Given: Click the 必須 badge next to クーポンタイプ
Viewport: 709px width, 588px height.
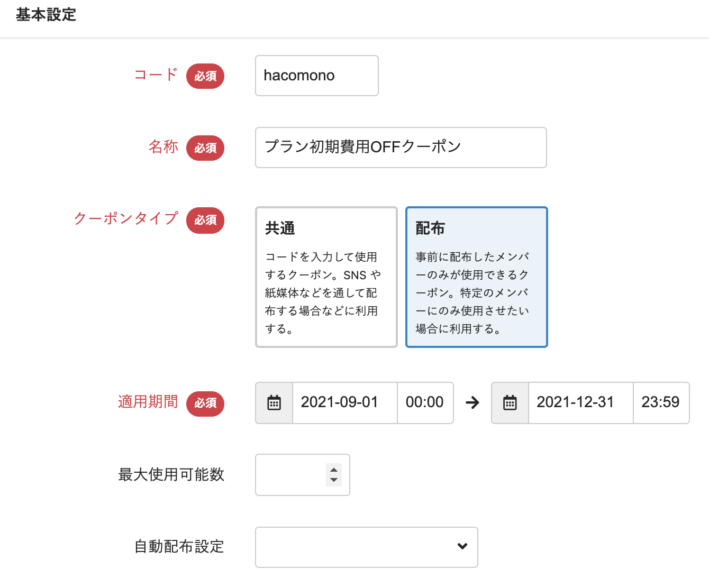Looking at the screenshot, I should pos(205,220).
